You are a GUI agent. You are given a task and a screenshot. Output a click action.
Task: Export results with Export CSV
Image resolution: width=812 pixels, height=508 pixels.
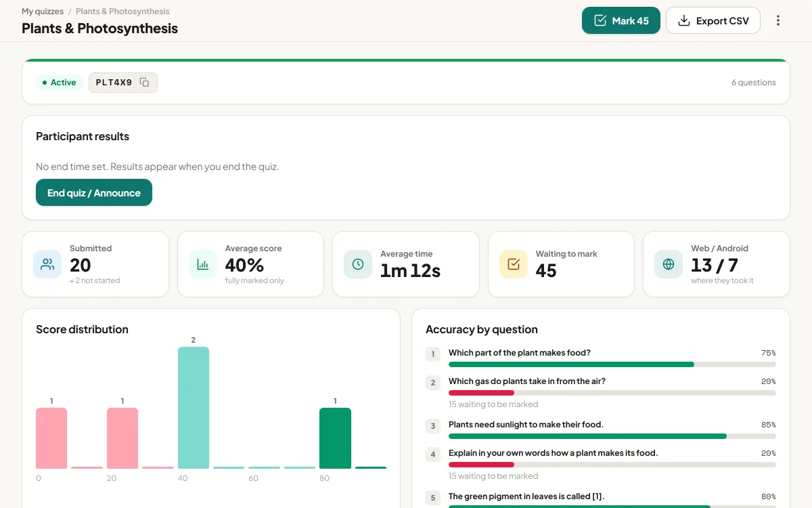[x=713, y=20]
